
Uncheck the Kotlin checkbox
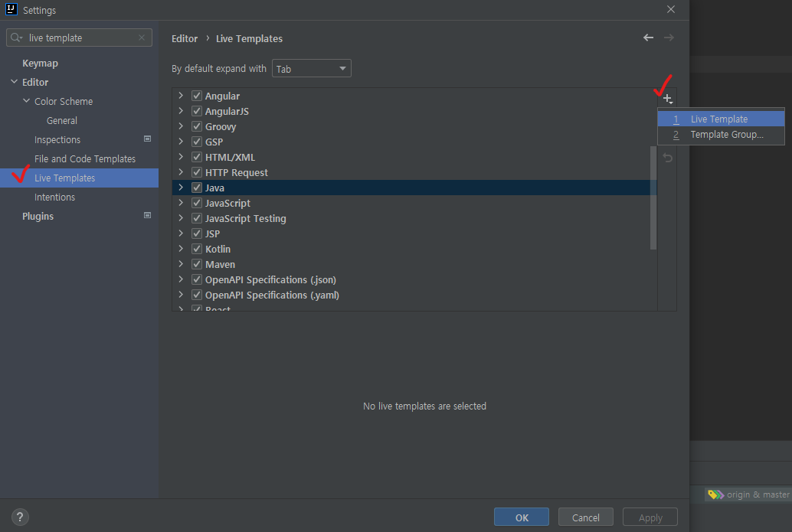tap(197, 249)
